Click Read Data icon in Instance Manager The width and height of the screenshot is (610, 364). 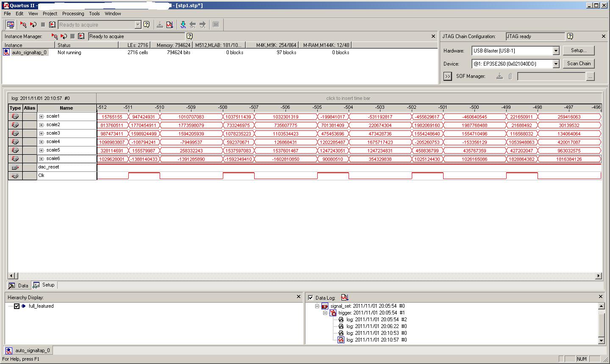[81, 36]
